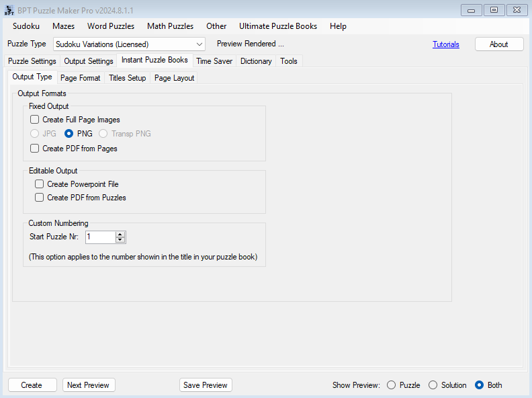
Task: Click the Start Puzzle Nr input field
Action: click(x=101, y=237)
